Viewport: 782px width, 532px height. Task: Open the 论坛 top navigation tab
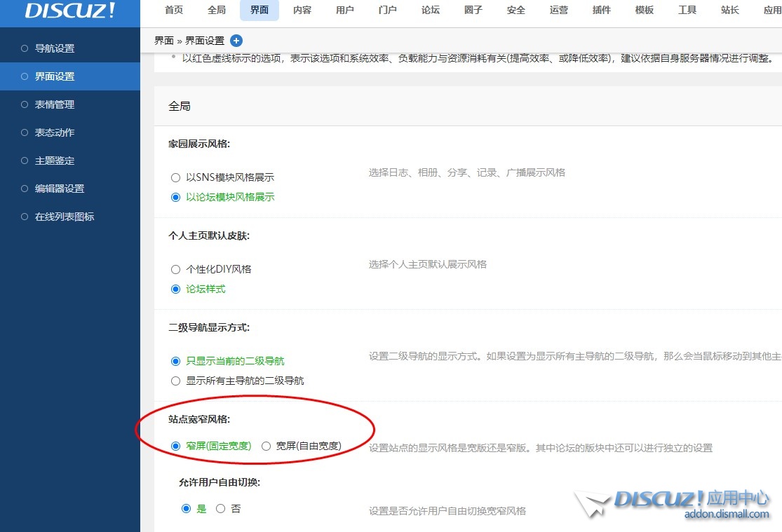point(431,11)
